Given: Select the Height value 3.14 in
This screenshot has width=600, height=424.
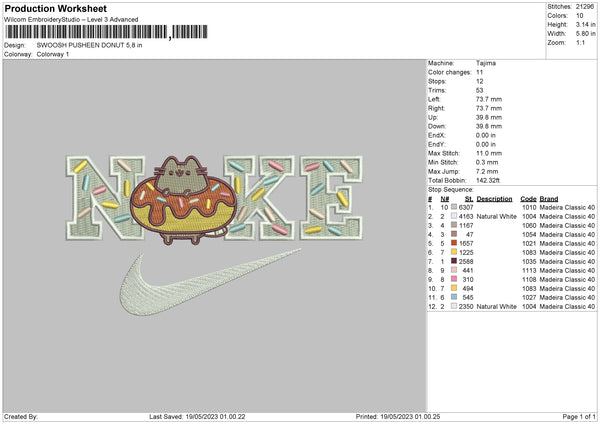Looking at the screenshot, I should pos(585,24).
